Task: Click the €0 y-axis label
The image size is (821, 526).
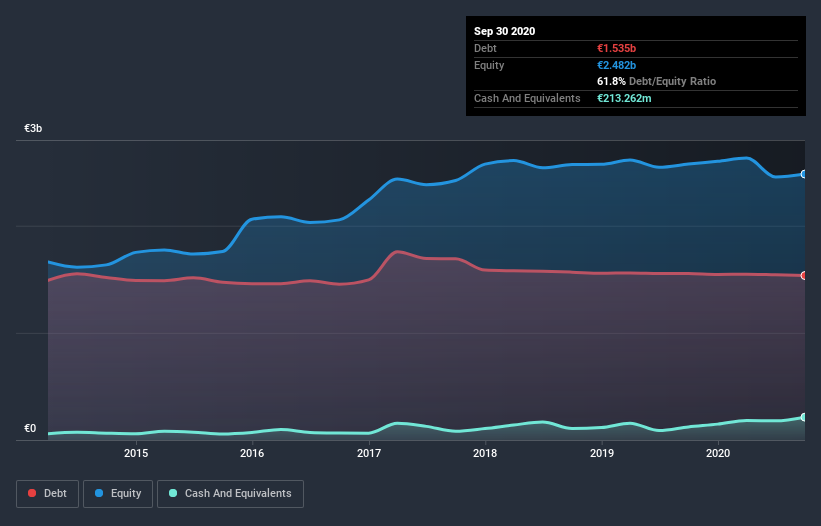Action: pos(30,428)
